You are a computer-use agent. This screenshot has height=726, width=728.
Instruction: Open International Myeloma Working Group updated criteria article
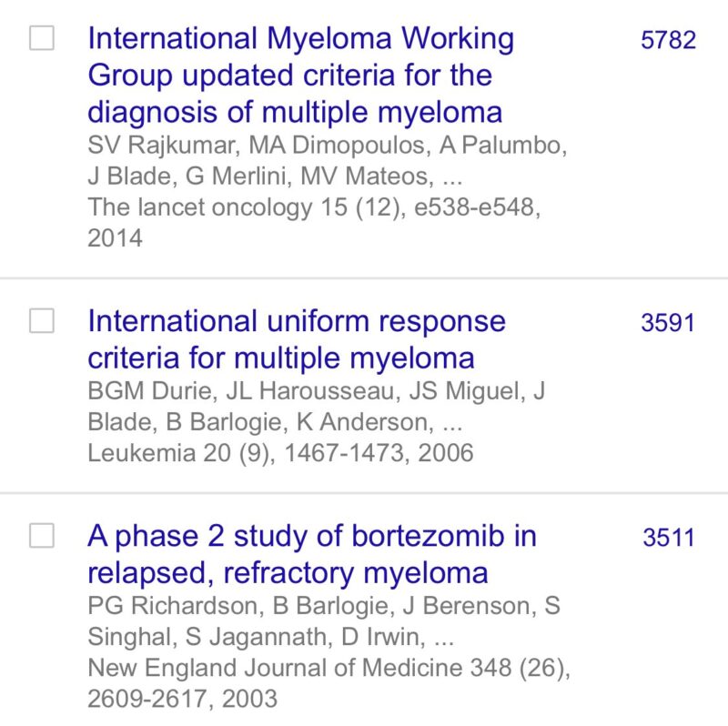(300, 76)
